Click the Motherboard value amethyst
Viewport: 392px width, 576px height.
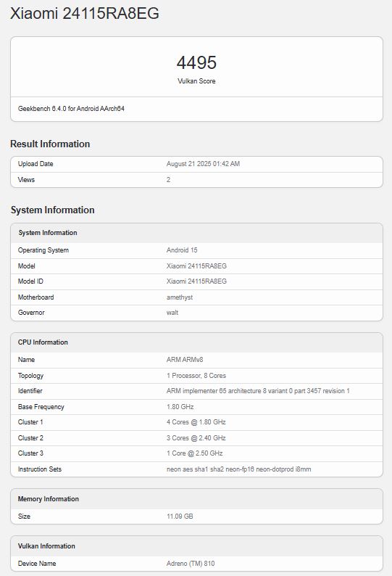180,297
